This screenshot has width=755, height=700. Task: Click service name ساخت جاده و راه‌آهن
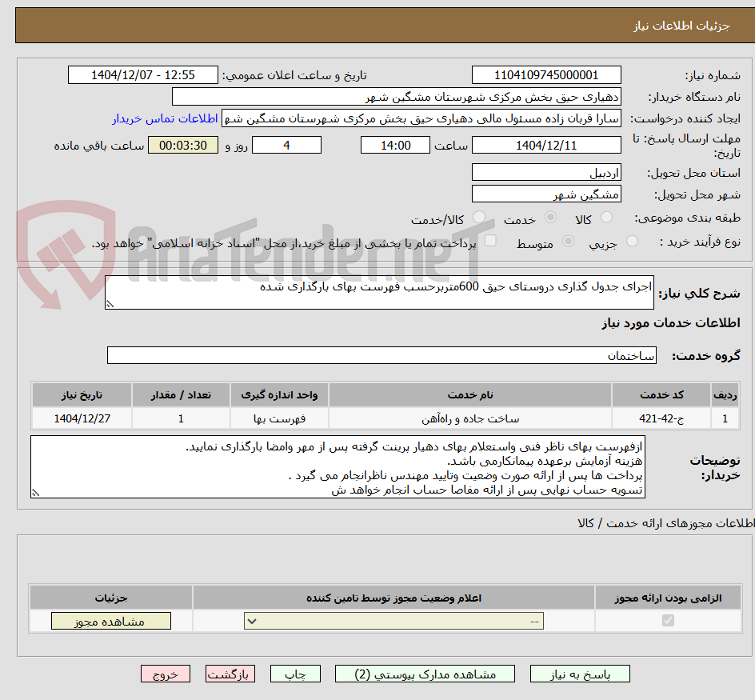click(x=470, y=418)
